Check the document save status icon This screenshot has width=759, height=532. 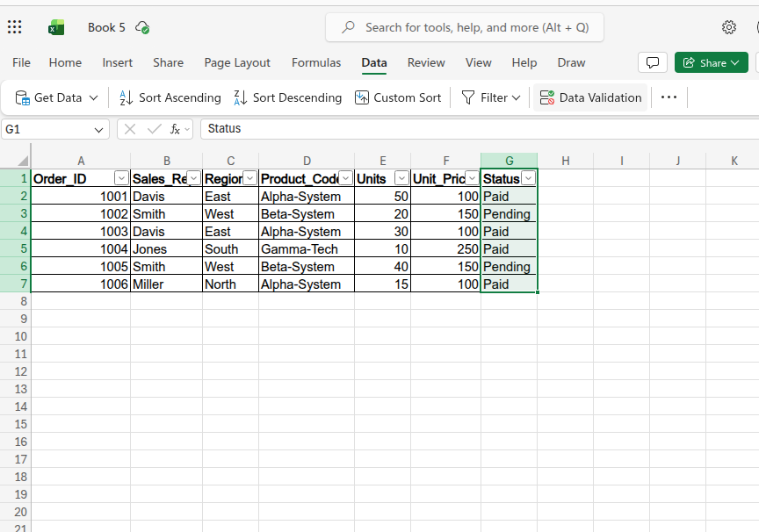coord(141,27)
